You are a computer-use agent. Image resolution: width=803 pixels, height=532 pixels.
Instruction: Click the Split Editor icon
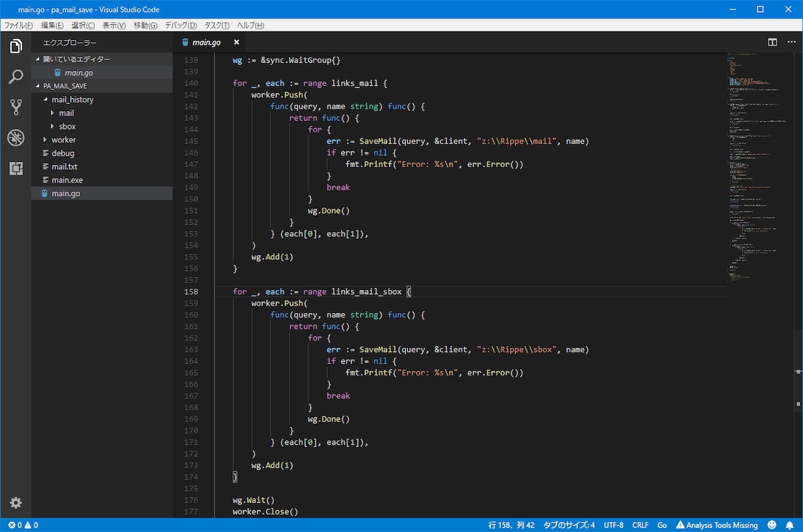(773, 42)
